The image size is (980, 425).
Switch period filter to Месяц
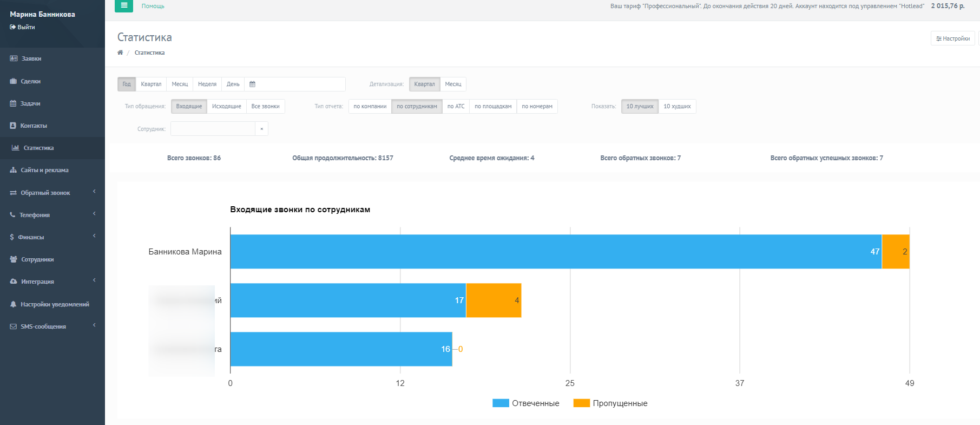180,84
